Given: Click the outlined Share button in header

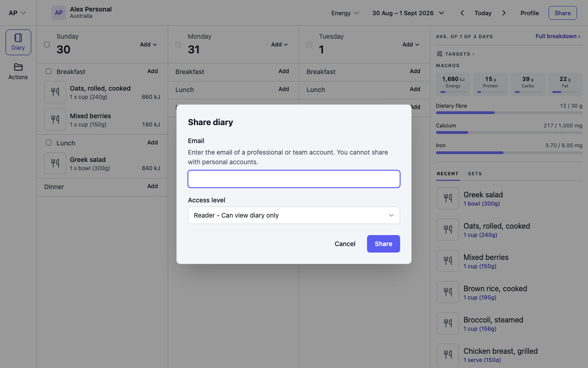Looking at the screenshot, I should [x=562, y=13].
